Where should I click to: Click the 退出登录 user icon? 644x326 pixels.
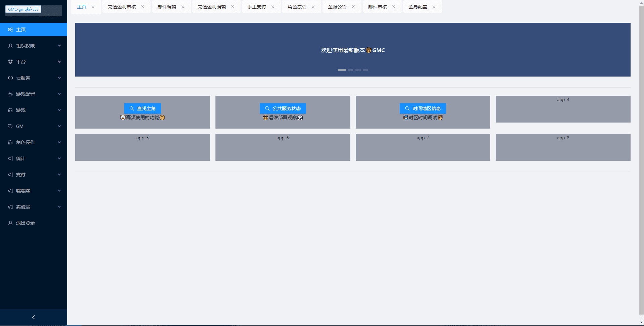point(10,223)
